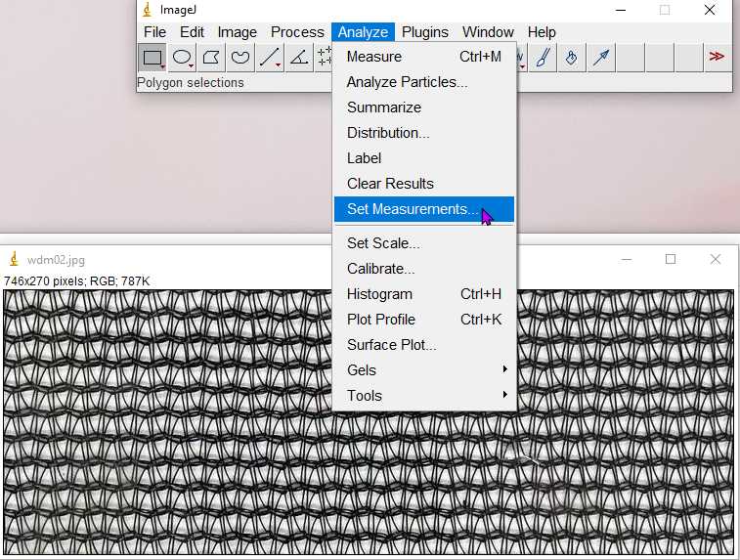
Task: Select the Flood fill tool
Action: point(572,58)
